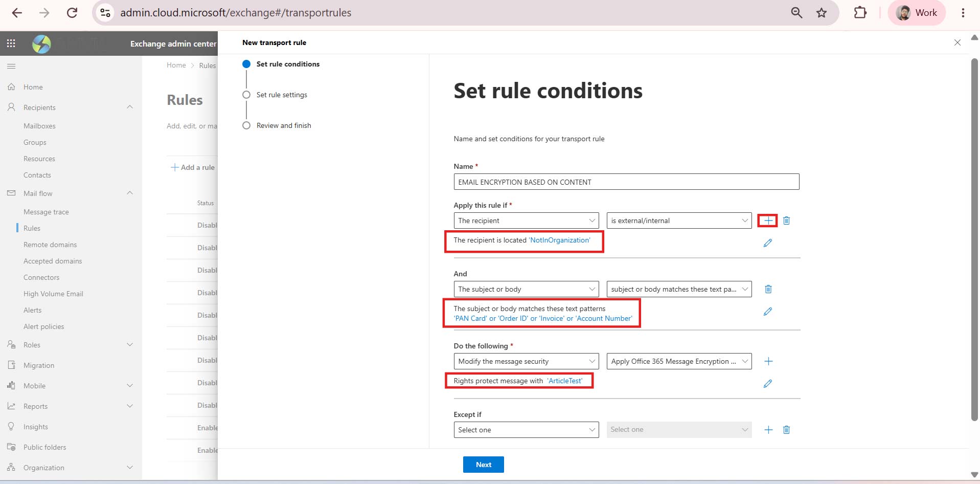Click the hamburger navigation menu icon
Viewport: 980px width, 484px height.
tap(11, 66)
